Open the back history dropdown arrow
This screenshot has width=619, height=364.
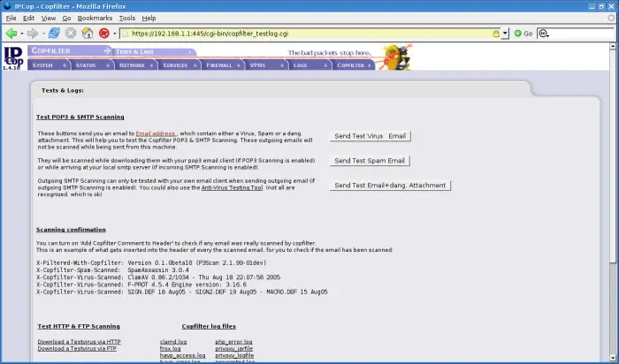[22, 34]
